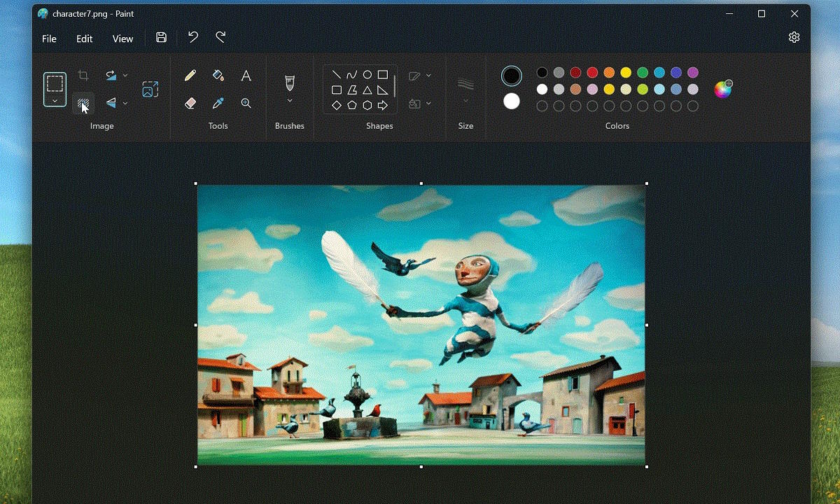Select the Magnifier tool
This screenshot has height=504, width=840.
246,103
